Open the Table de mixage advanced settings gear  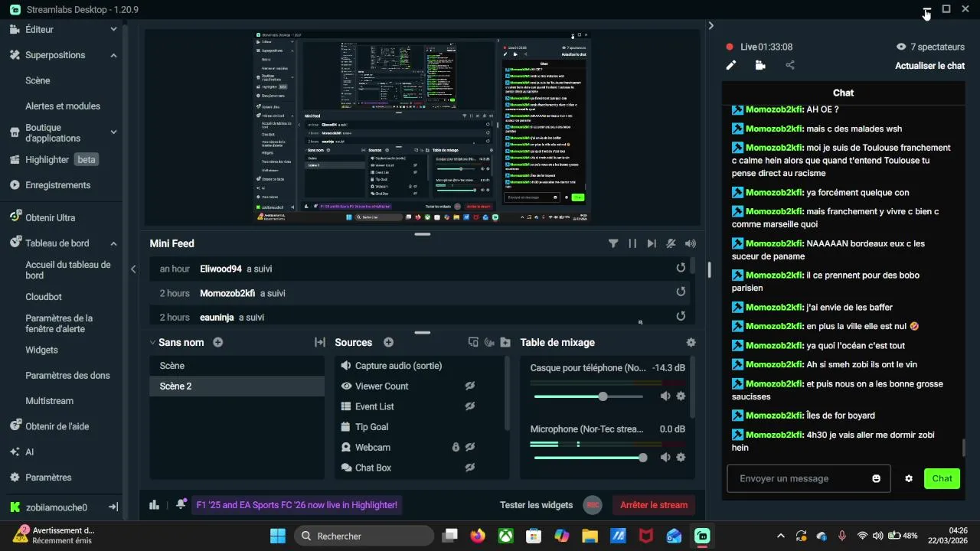tap(691, 342)
